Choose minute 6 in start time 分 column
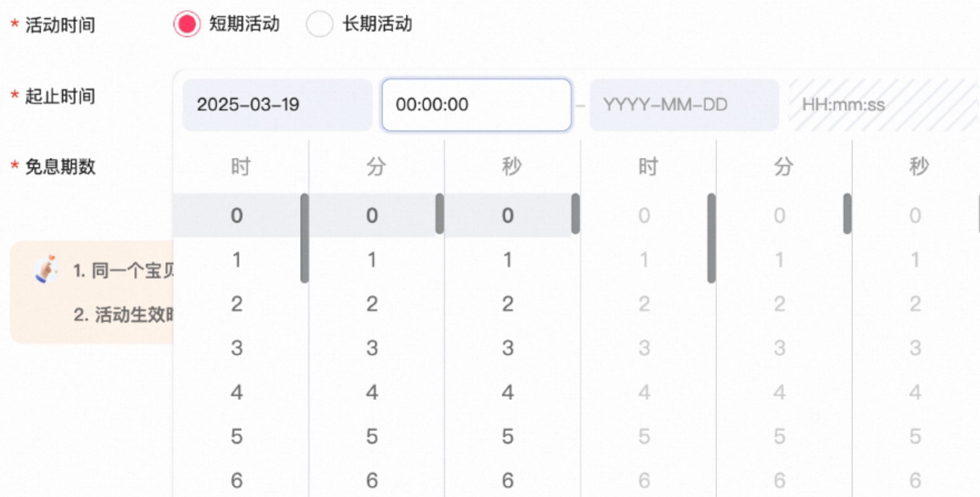Screen dimensions: 980x497 click(x=372, y=480)
